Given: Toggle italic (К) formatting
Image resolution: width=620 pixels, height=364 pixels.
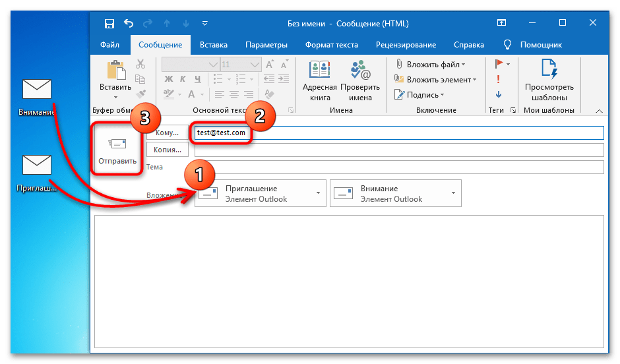Looking at the screenshot, I should pos(183,80).
